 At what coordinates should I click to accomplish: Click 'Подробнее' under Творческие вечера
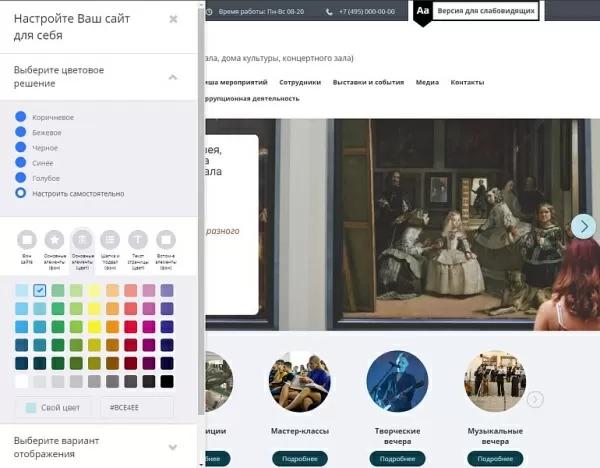pyautogui.click(x=397, y=458)
